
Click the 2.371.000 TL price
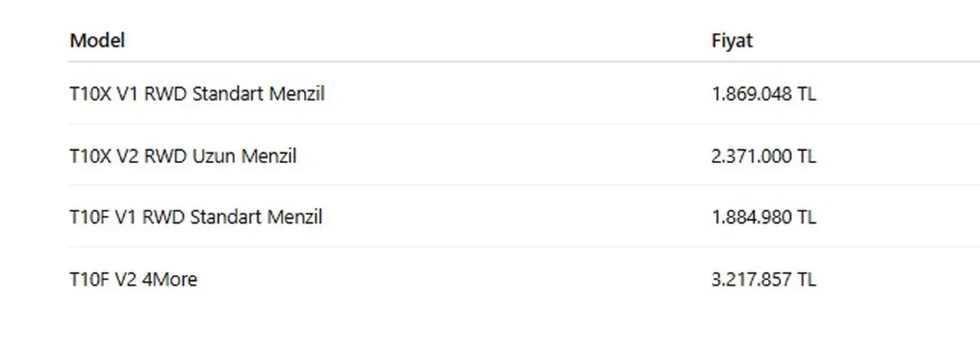point(763,156)
